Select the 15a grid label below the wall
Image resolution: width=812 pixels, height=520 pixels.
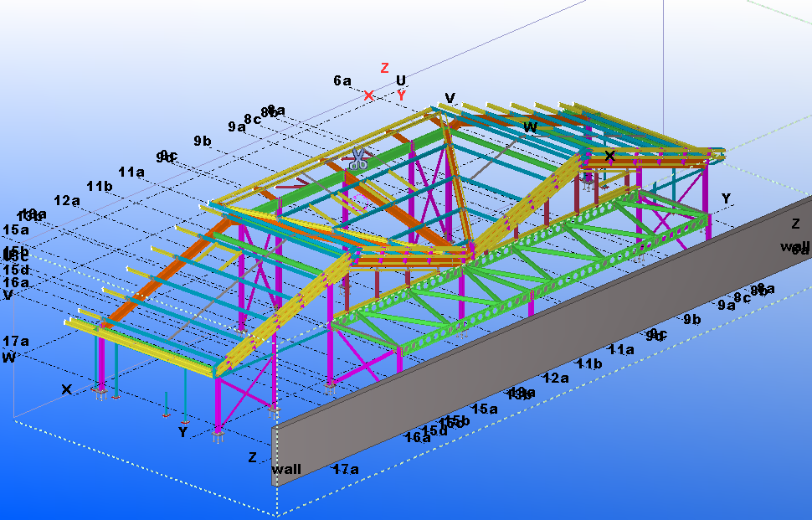point(485,409)
